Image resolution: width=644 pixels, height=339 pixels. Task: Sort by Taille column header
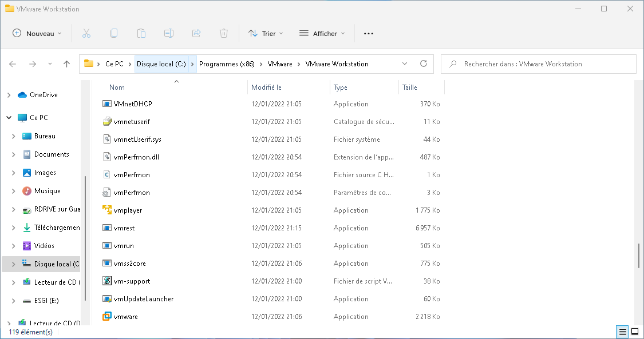click(x=410, y=87)
